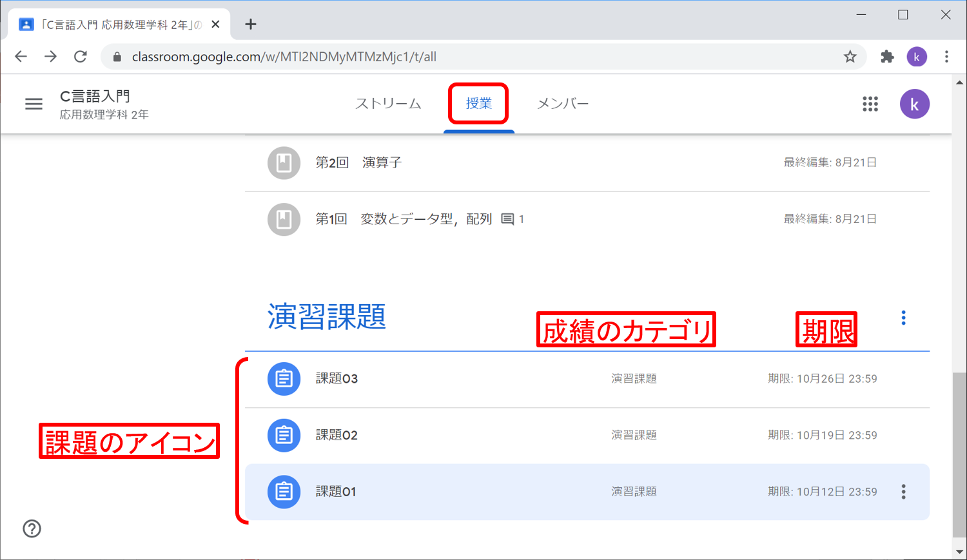This screenshot has width=967, height=560.
Task: Open the 演習課題 topic options menu
Action: [x=903, y=318]
